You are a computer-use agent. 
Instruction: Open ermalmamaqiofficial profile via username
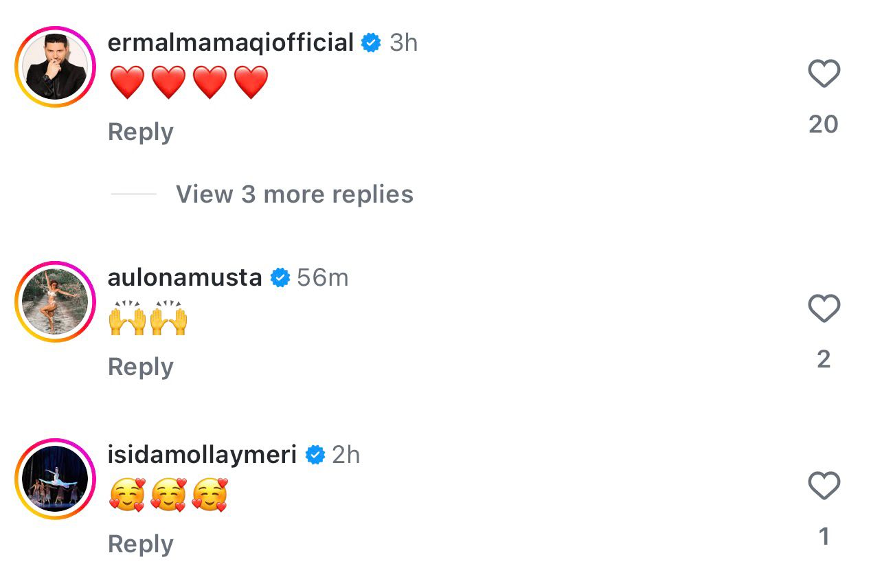[x=230, y=43]
